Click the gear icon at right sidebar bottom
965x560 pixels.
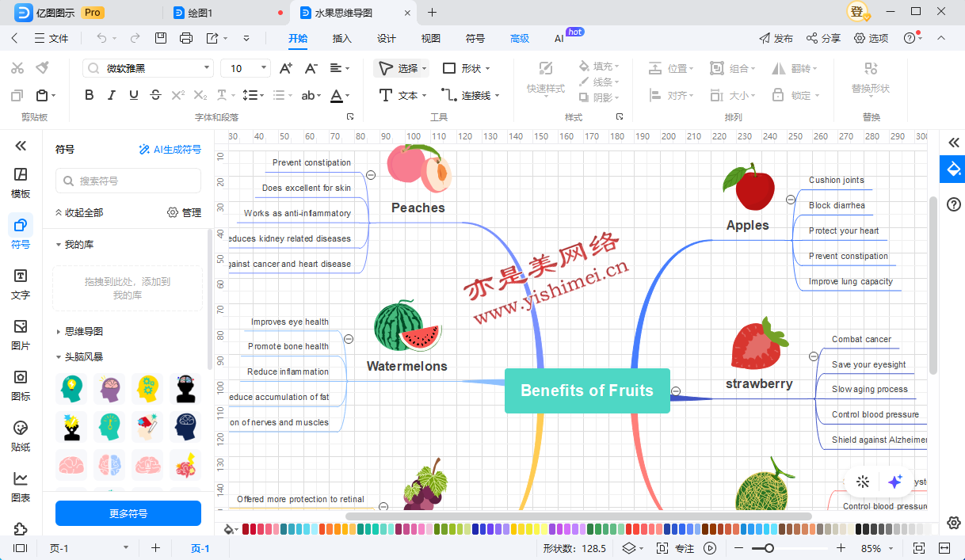click(x=953, y=523)
